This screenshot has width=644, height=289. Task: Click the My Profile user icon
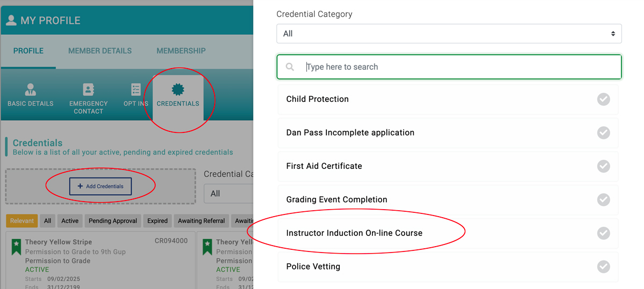point(11,20)
